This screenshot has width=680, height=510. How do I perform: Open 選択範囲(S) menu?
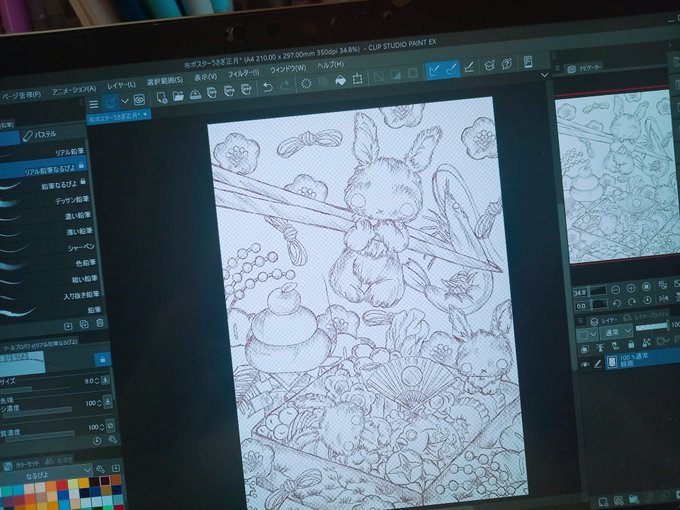click(164, 81)
